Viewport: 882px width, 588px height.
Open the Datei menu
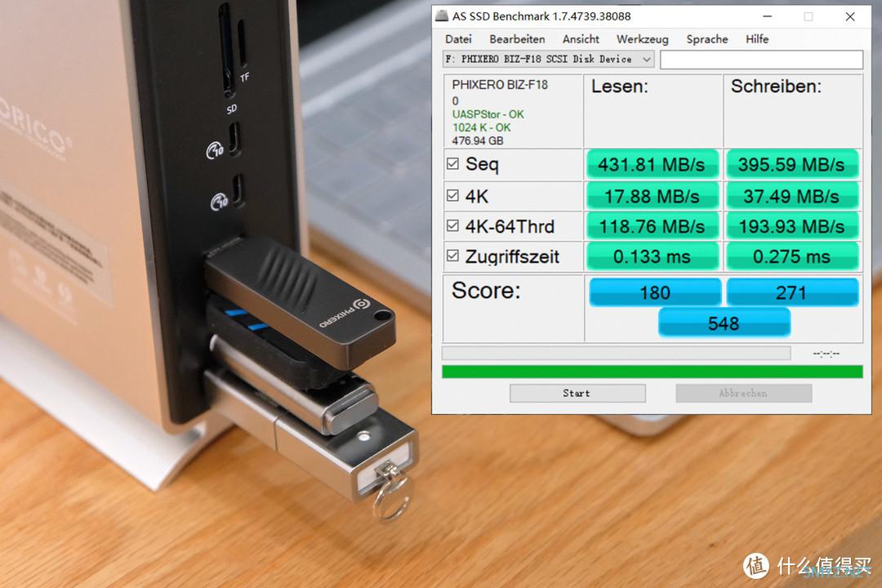tap(458, 39)
